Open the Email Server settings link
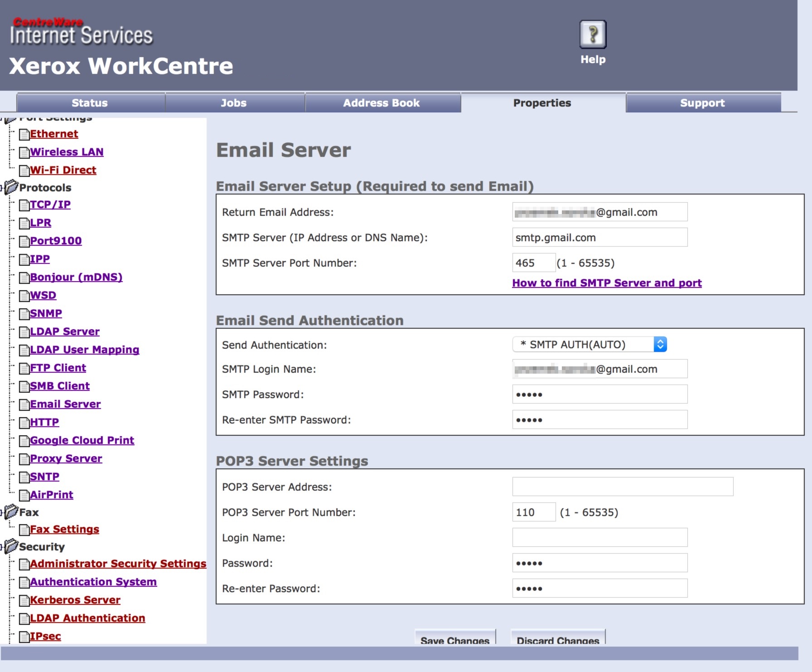Screen dimensions: 812x672 point(65,404)
